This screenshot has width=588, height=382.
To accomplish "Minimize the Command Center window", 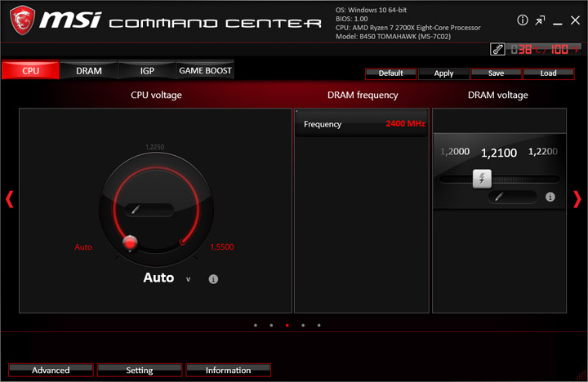I will point(558,23).
